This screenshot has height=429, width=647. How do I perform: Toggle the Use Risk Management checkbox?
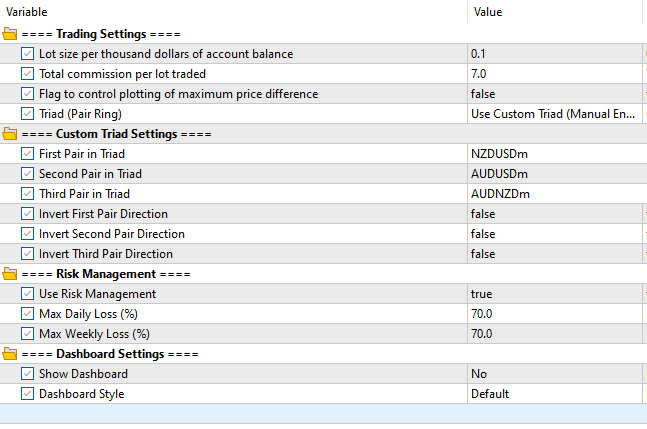(27, 293)
